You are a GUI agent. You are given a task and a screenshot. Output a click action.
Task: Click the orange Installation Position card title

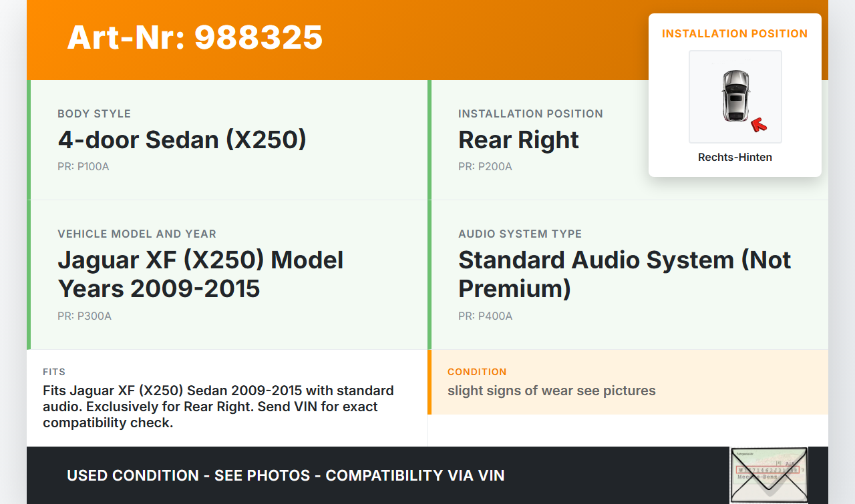(x=735, y=33)
